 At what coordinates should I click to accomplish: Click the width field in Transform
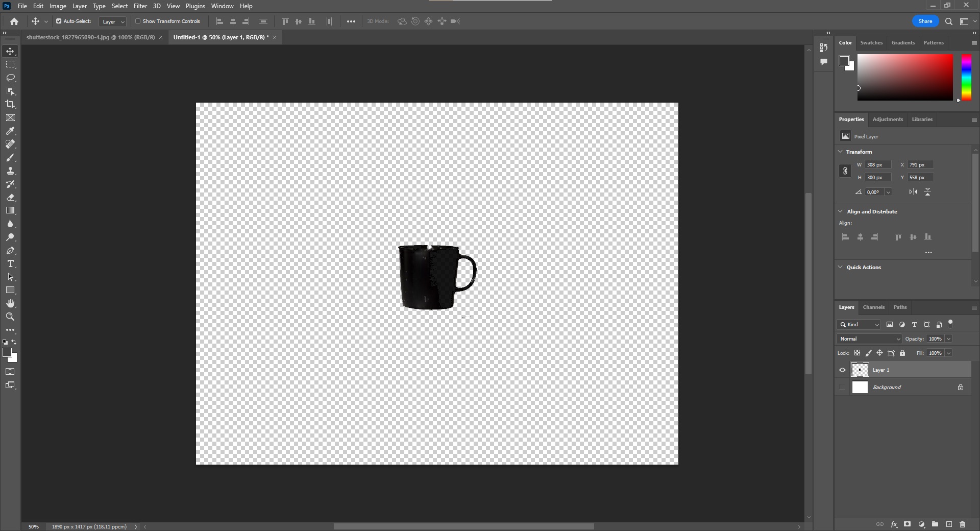pos(878,165)
